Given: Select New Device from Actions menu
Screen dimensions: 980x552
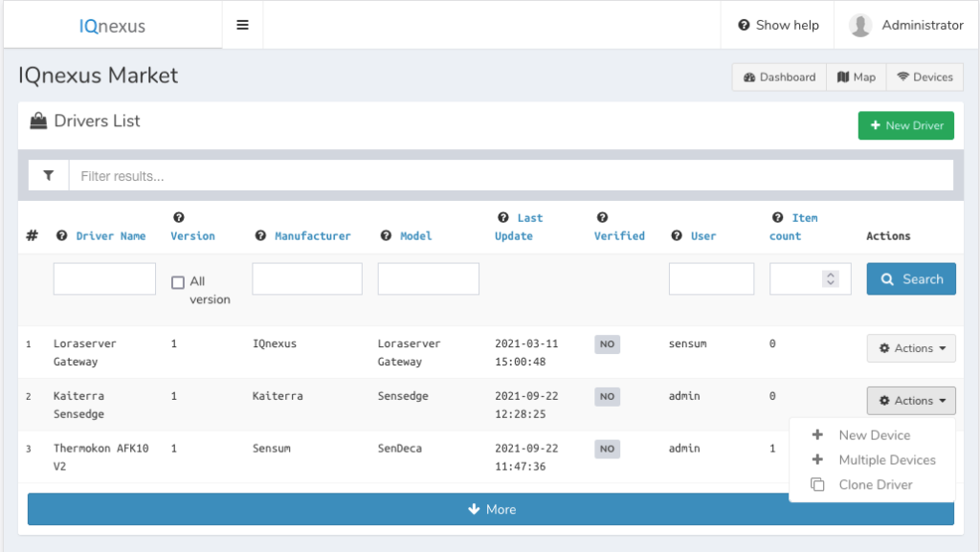Looking at the screenshot, I should [x=873, y=435].
